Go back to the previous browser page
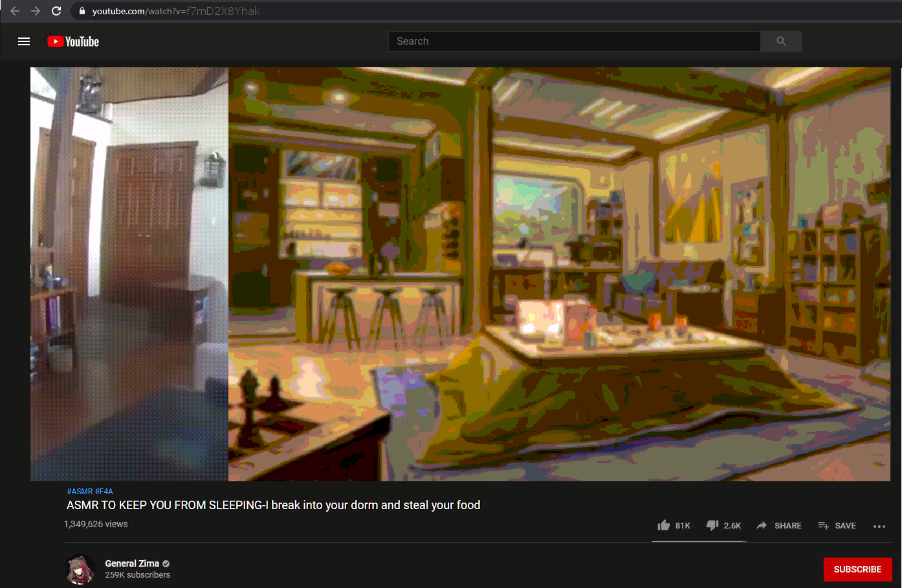The image size is (902, 588). coord(15,11)
